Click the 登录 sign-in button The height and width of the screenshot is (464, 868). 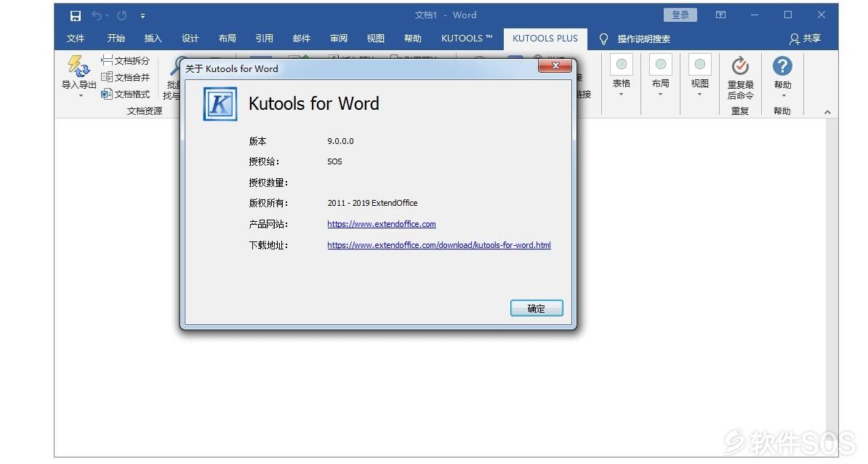click(x=680, y=15)
